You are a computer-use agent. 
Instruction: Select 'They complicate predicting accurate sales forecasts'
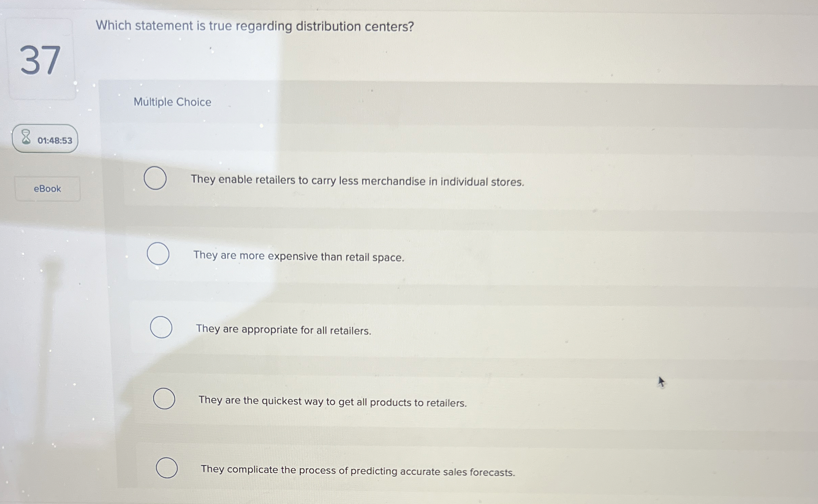pyautogui.click(x=357, y=470)
